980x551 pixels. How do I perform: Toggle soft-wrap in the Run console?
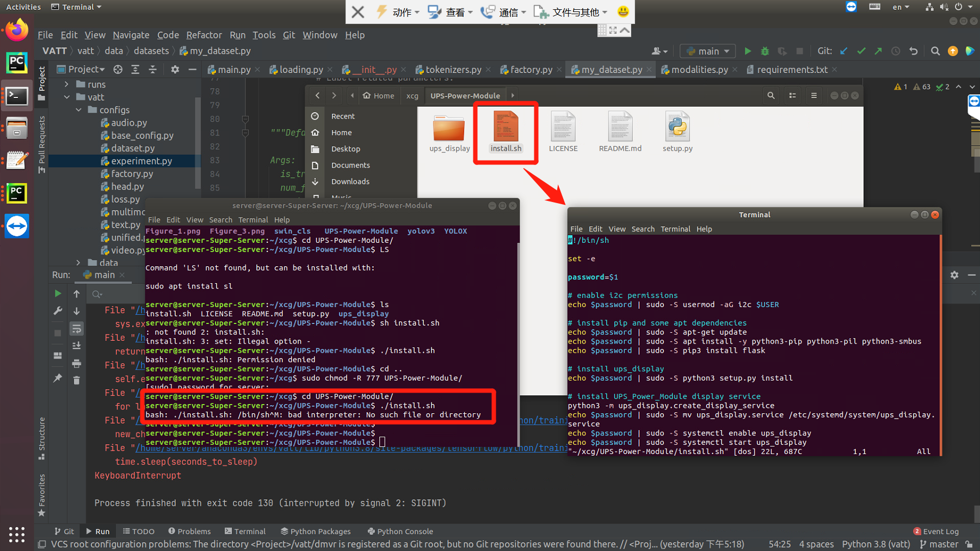tap(77, 329)
